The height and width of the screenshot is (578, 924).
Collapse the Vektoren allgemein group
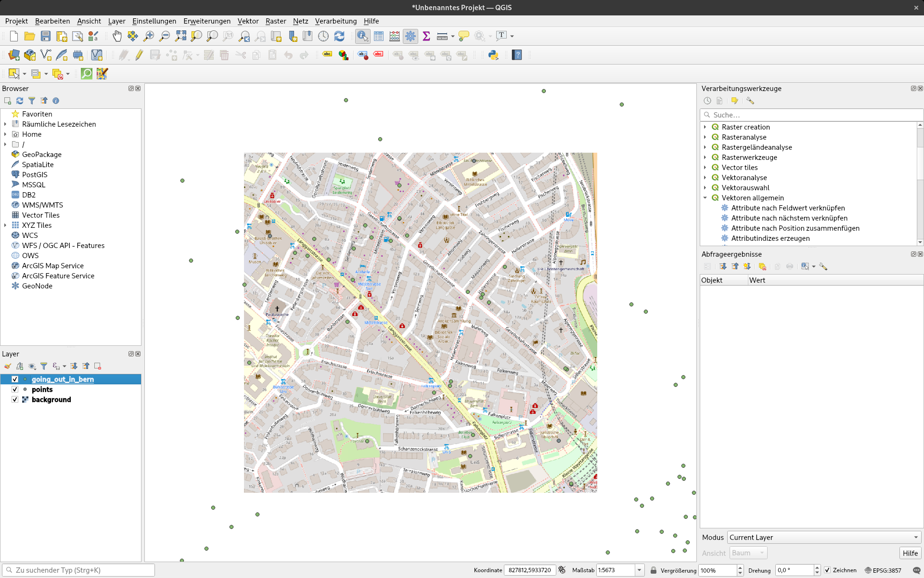click(705, 198)
